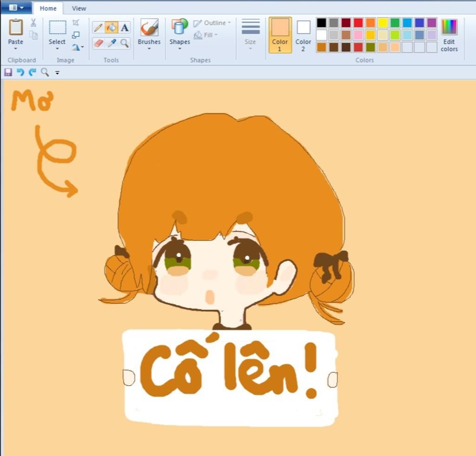Viewport: 476px width, 456px height.
Task: Select the Text tool
Action: pos(125,28)
